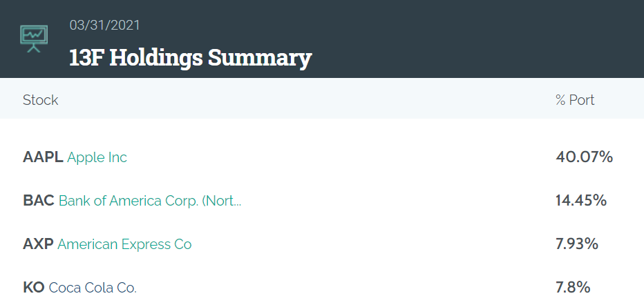This screenshot has height=307, width=644.
Task: Click the 7.93% portfolio value
Action: (577, 244)
